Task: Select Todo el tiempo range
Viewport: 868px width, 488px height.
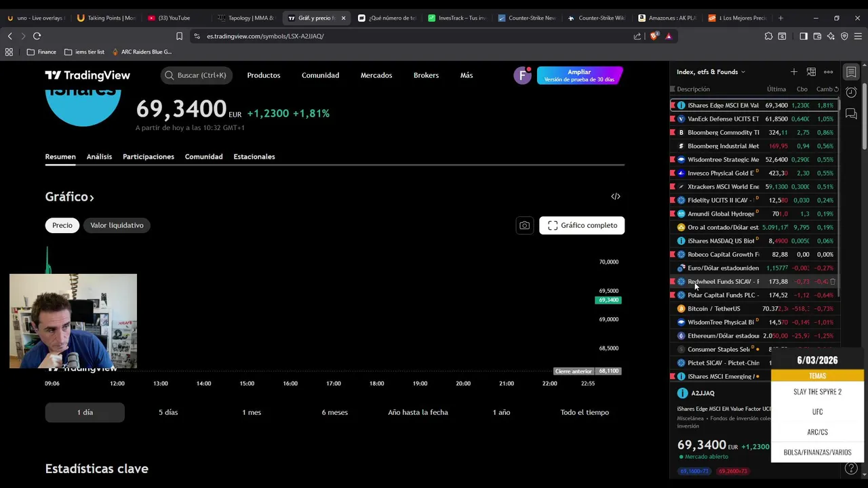Action: coord(585,412)
